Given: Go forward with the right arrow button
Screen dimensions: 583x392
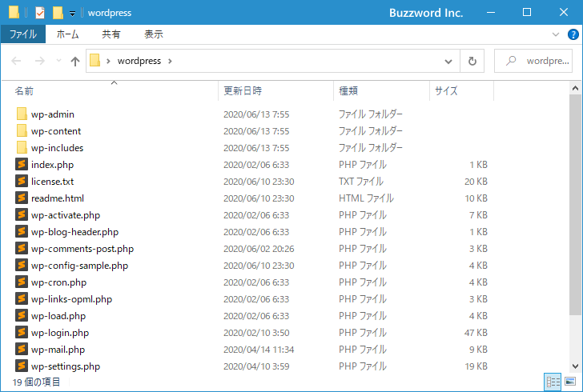Looking at the screenshot, I should (x=39, y=61).
